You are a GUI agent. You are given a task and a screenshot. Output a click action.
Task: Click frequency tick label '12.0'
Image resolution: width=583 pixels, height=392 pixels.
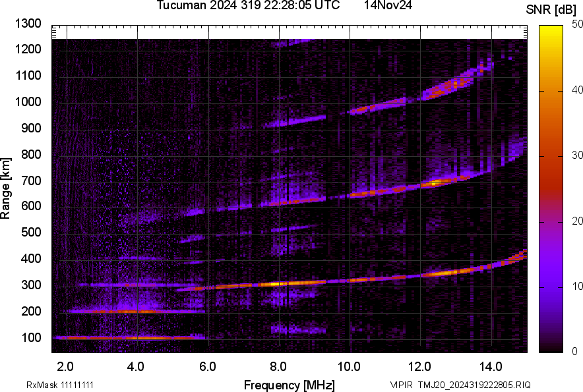tap(419, 367)
